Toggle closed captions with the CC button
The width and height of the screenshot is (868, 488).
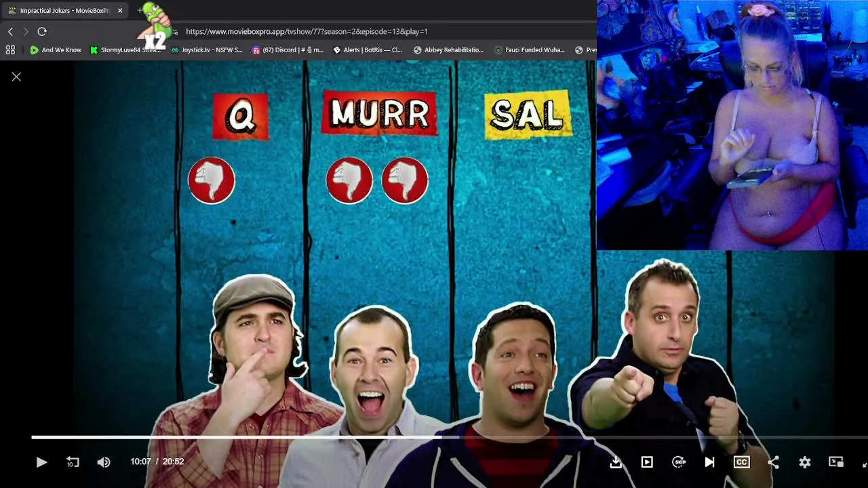[x=741, y=462]
